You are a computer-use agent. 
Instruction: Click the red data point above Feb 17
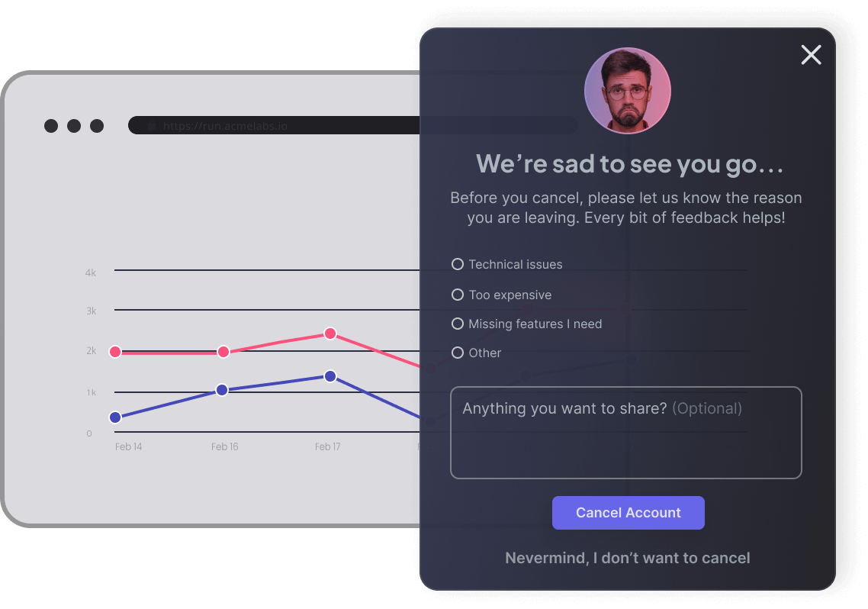coord(330,333)
